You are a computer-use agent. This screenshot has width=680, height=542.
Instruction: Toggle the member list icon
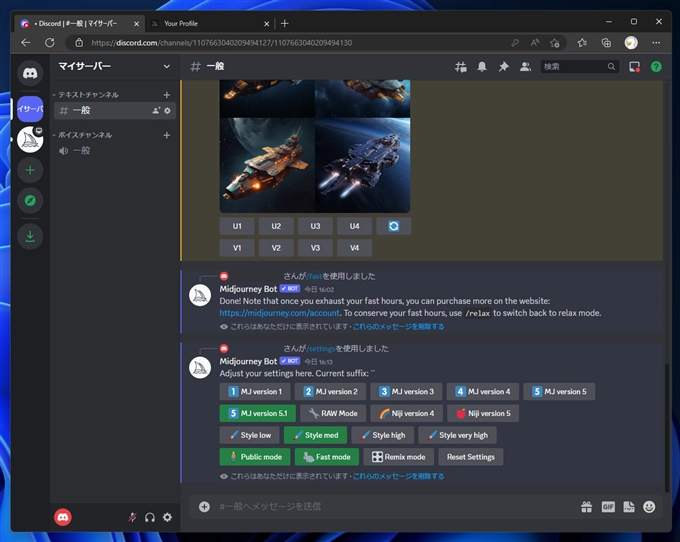click(x=525, y=67)
